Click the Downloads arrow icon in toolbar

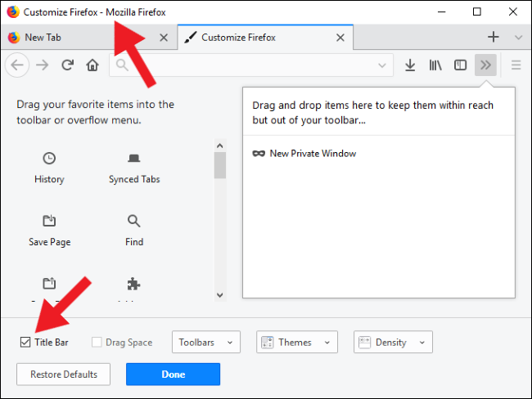[x=410, y=65]
